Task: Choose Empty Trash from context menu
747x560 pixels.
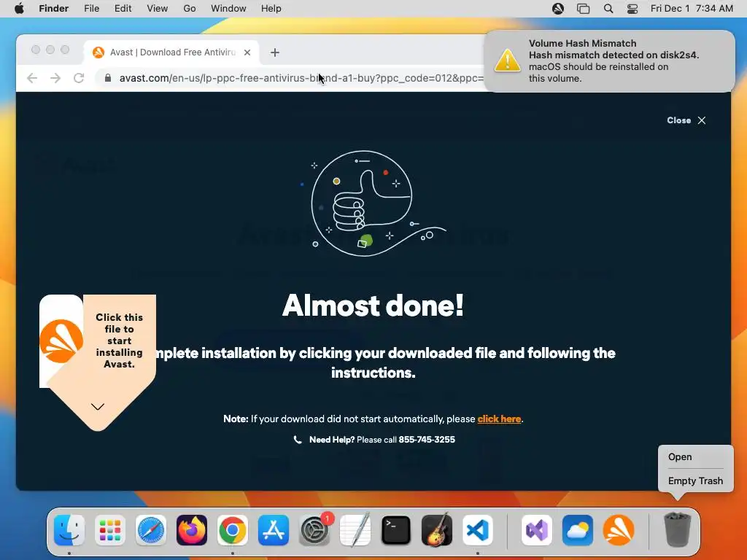Action: click(695, 481)
